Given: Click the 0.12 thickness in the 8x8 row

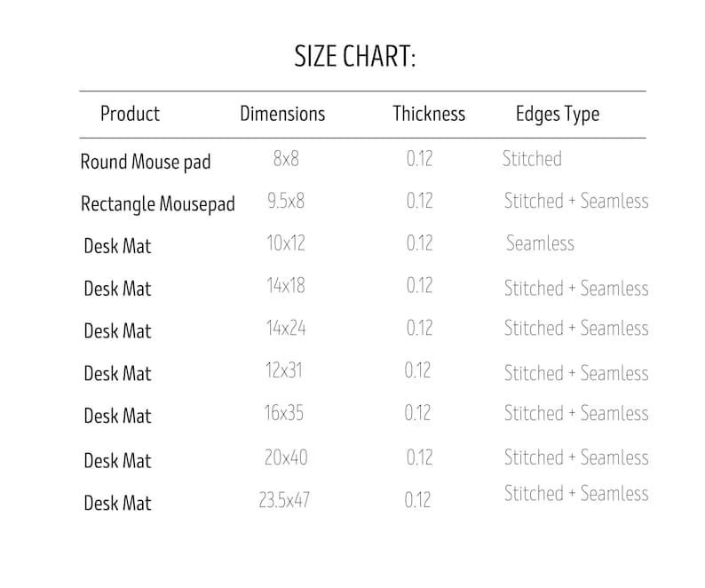Looking at the screenshot, I should coord(419,159).
